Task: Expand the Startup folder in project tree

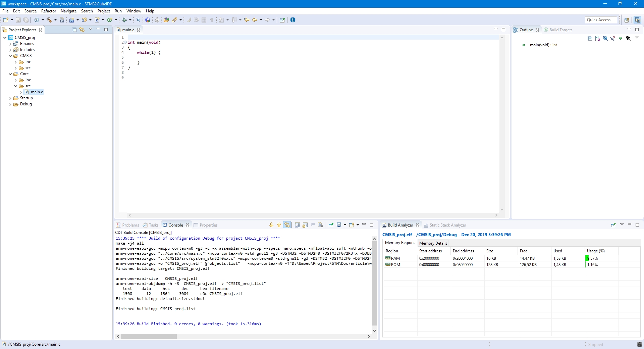Action: (x=10, y=98)
